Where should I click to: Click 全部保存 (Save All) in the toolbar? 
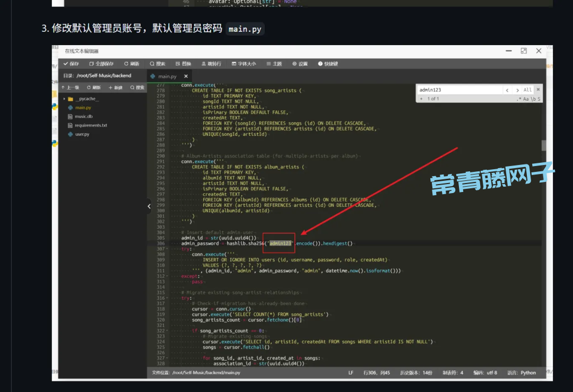coord(101,64)
